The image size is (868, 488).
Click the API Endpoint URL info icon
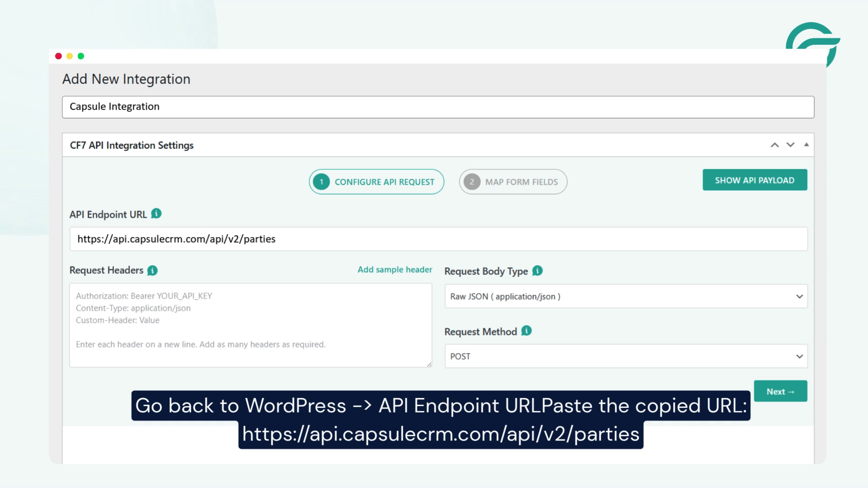click(156, 214)
